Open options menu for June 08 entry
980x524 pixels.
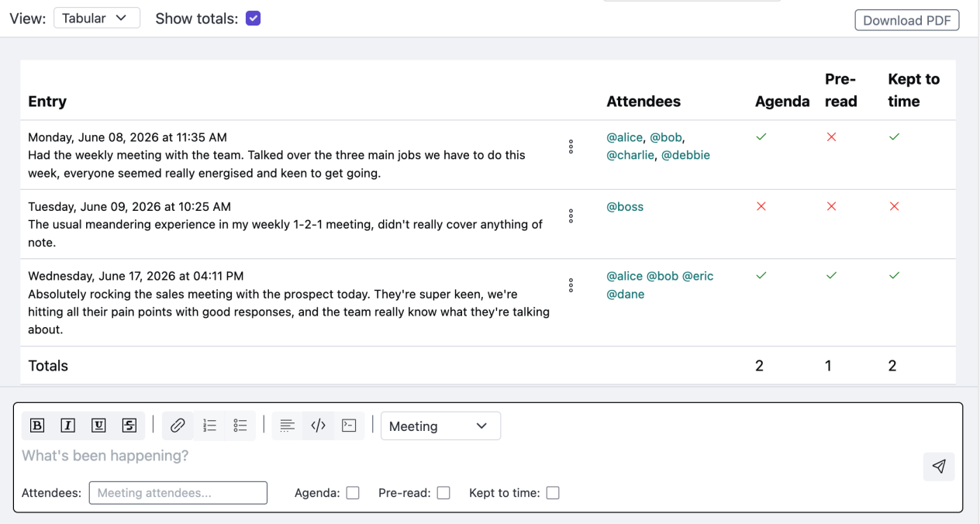tap(571, 147)
